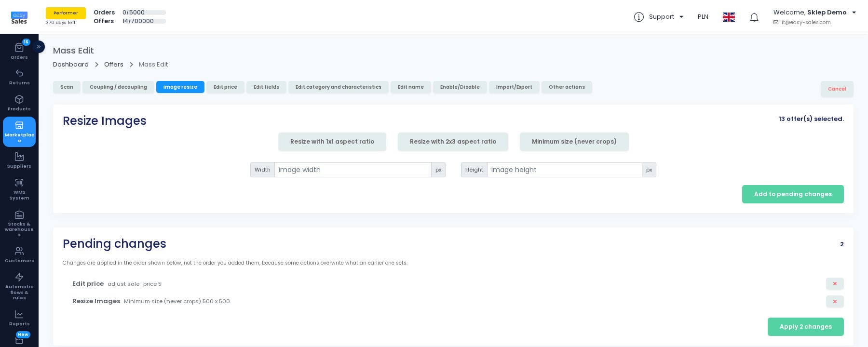Go to Products in the sidebar
The image size is (868, 347).
[19, 103]
